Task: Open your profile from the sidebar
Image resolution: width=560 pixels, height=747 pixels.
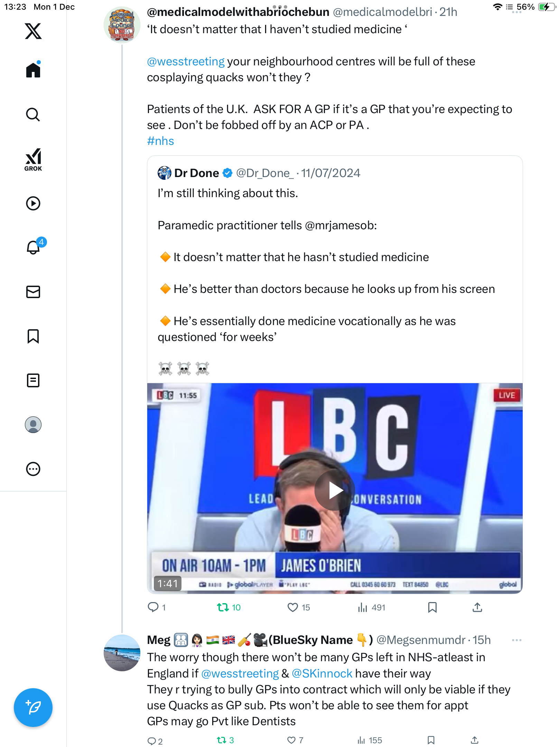Action: [x=33, y=425]
